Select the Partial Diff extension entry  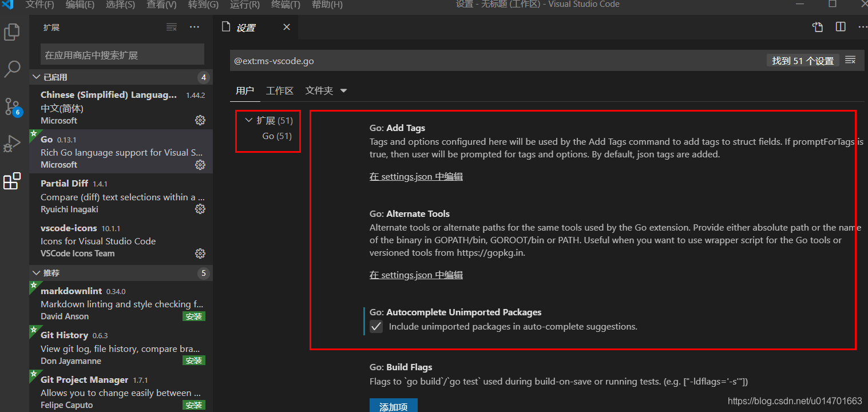121,196
